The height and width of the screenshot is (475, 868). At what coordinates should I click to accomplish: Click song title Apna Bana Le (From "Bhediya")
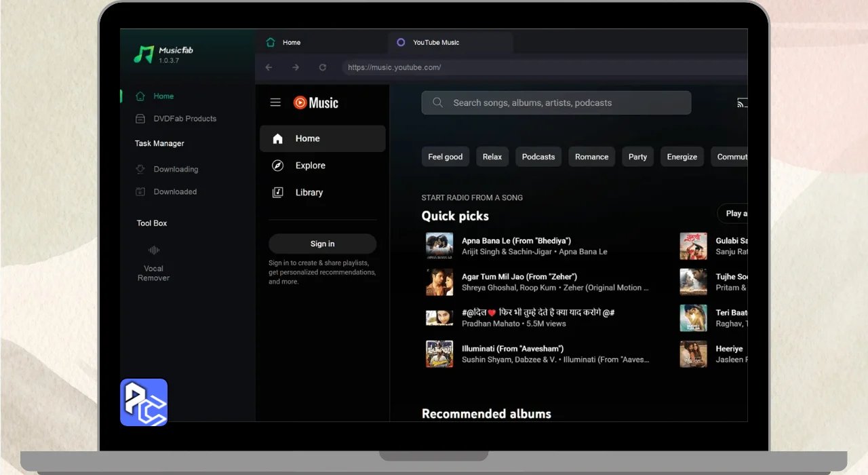coord(517,241)
